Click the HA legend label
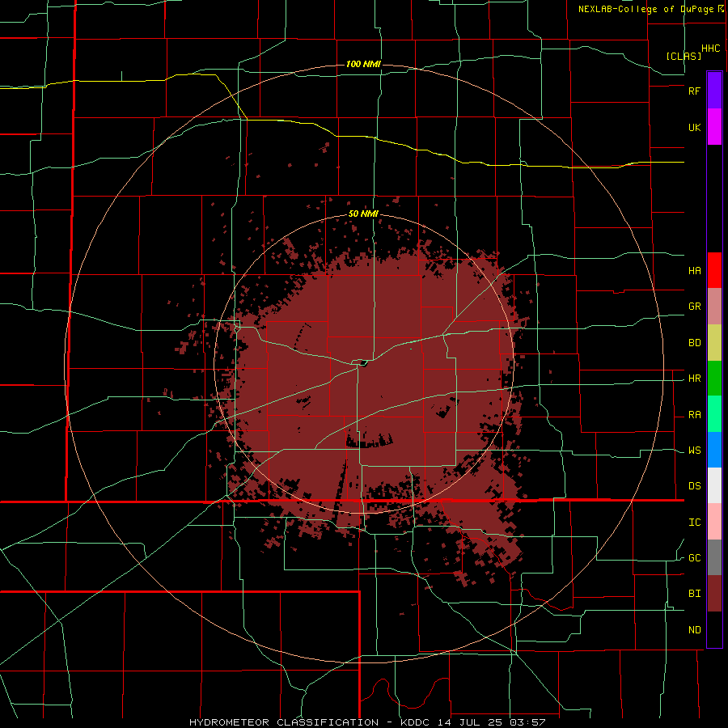The width and height of the screenshot is (728, 728). pyautogui.click(x=694, y=271)
